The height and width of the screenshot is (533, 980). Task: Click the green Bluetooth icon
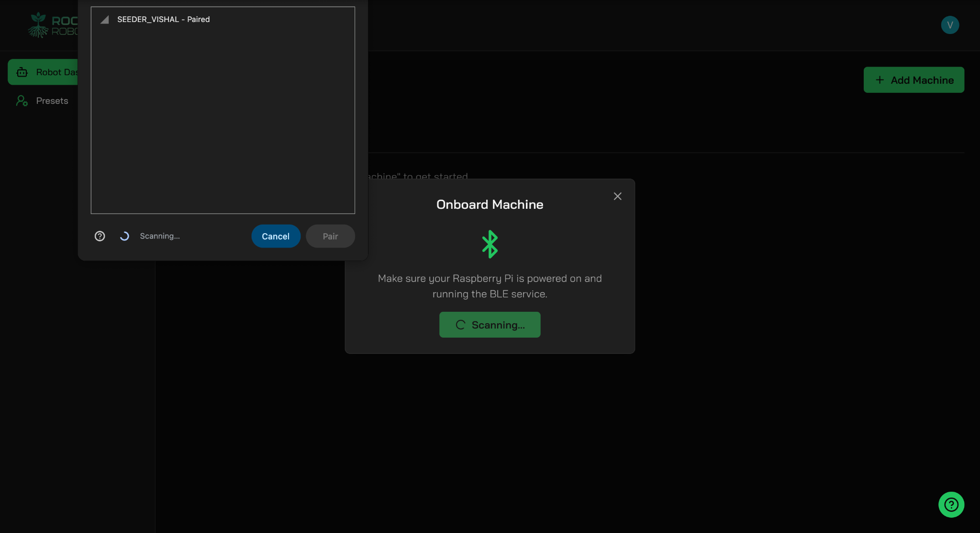coord(490,244)
